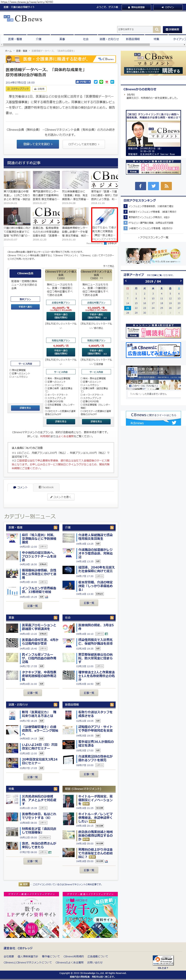Open RSS icon for 新商品情報 category
Viewport: 186px width, 980px height.
112,705
